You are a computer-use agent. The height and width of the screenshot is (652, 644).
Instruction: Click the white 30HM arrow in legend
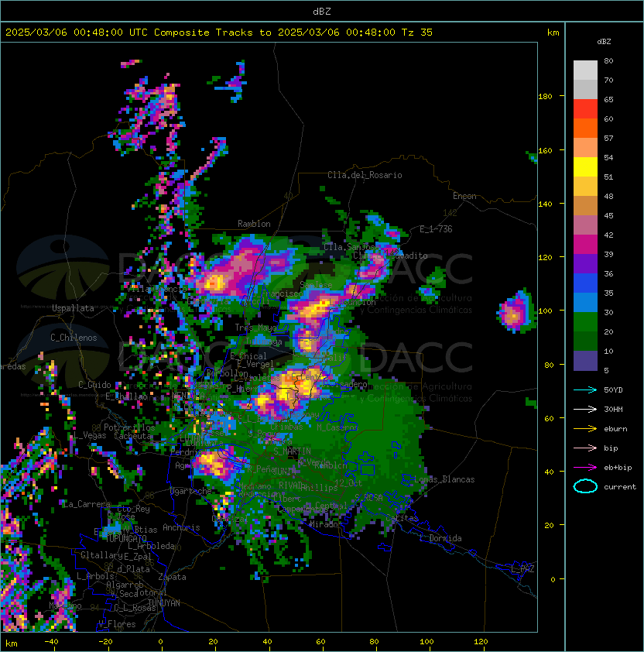click(x=585, y=410)
